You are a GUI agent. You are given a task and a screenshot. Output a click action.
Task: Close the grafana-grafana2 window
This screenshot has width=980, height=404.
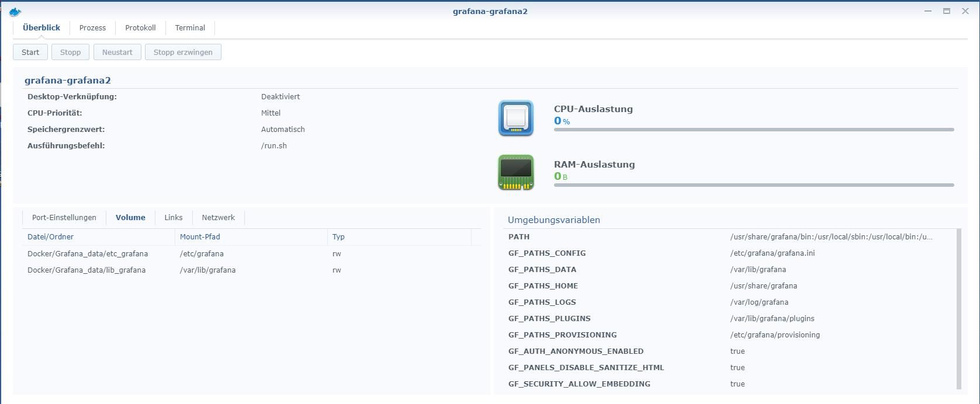coord(965,11)
